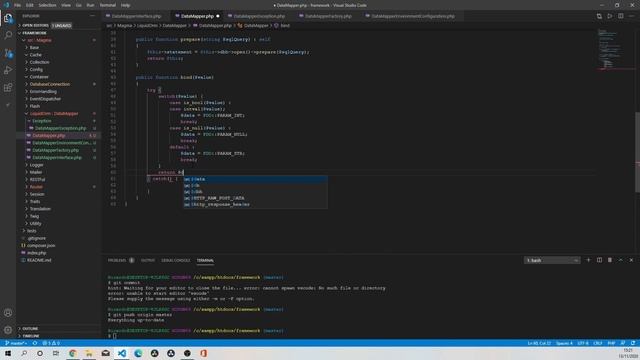Open notifications bell in the status bar

point(633,343)
